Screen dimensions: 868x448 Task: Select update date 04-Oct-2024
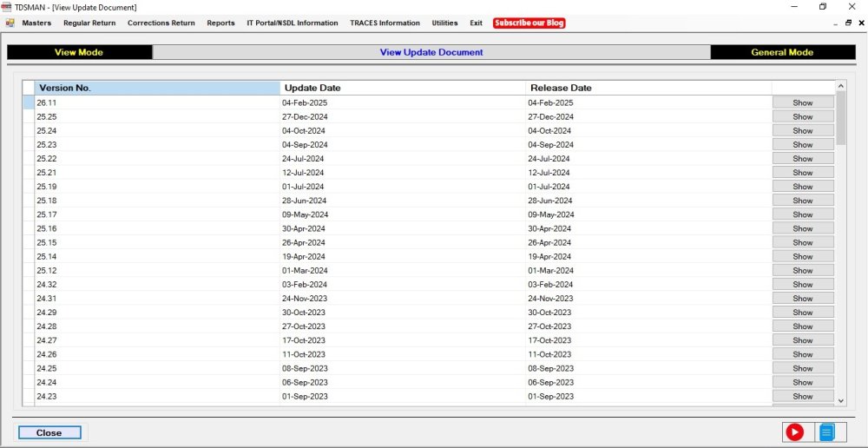click(403, 131)
